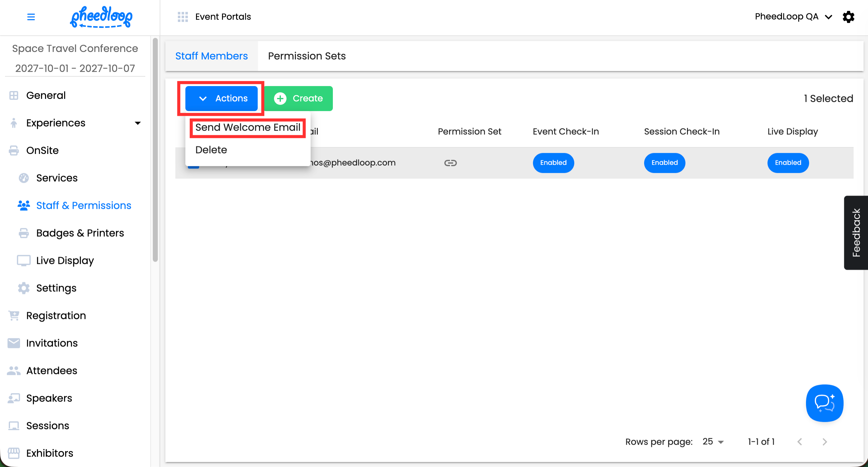The width and height of the screenshot is (868, 467).
Task: Click the hamburger menu icon
Action: (31, 17)
